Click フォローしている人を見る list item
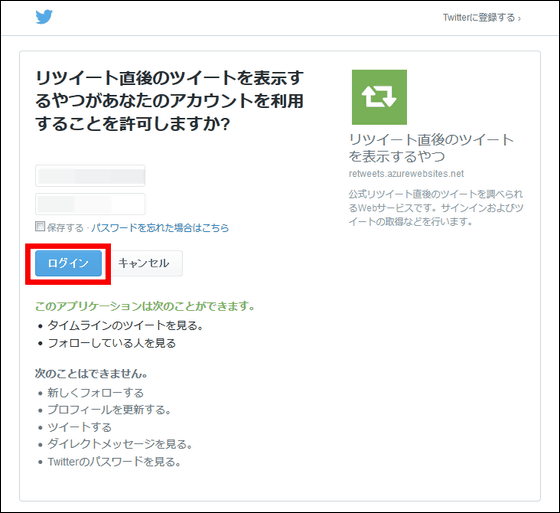This screenshot has height=513, width=560. point(112,343)
